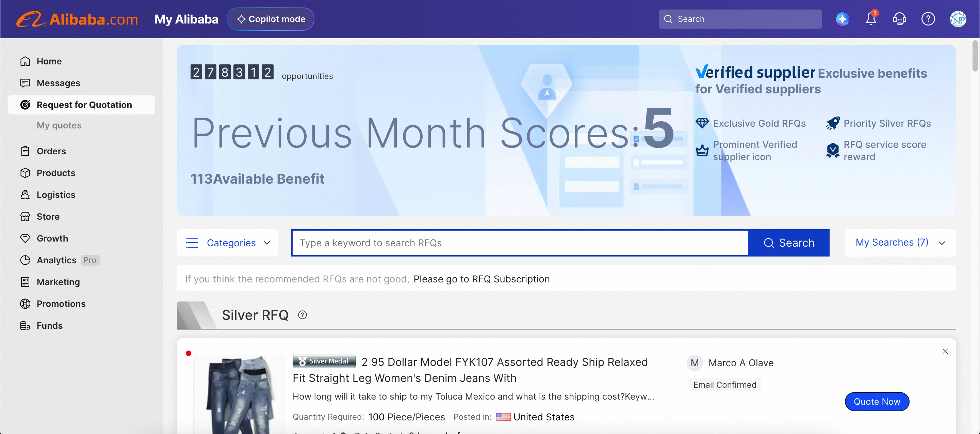The height and width of the screenshot is (434, 980).
Task: Click Quote Now for the jeans RFQ
Action: 877,402
